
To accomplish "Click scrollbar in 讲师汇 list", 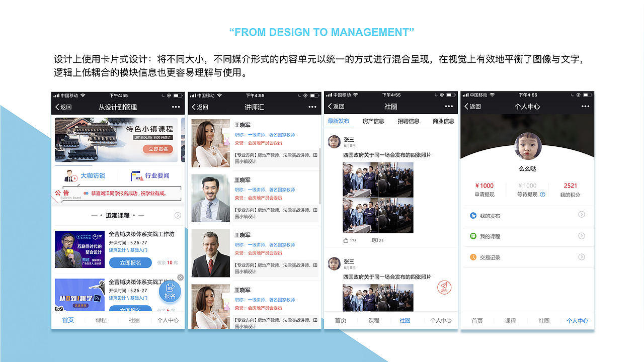I will pos(320,176).
